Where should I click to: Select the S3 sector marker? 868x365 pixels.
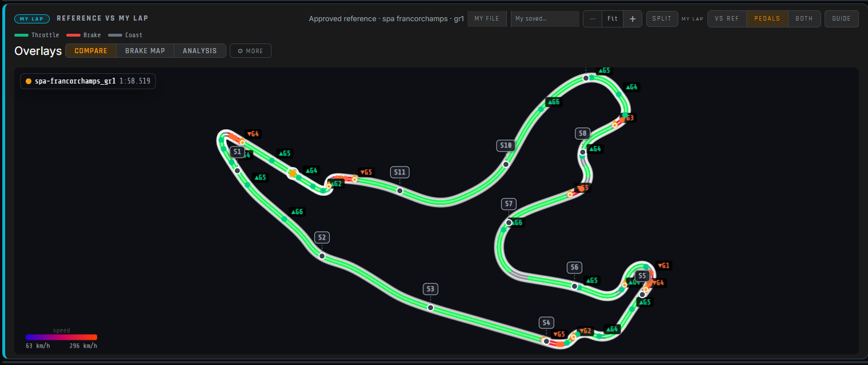click(430, 289)
